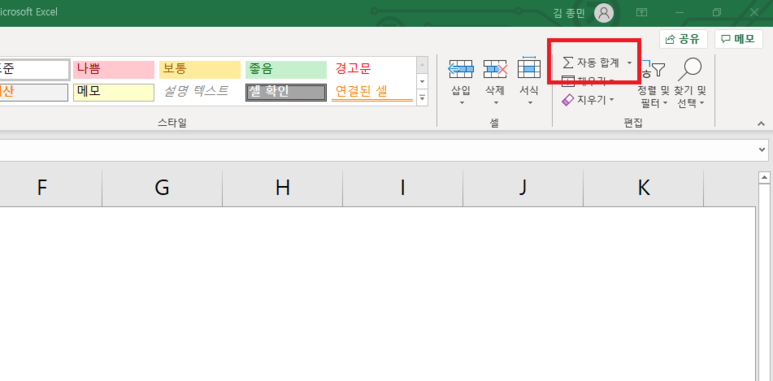This screenshot has width=773, height=381.
Task: Click the user name 김 종민
Action: click(569, 13)
